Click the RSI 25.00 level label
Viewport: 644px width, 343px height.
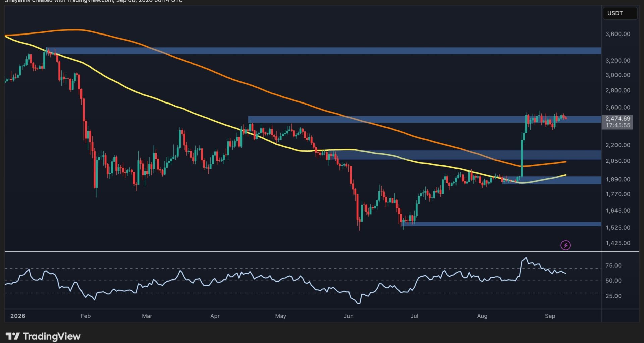[x=613, y=296]
